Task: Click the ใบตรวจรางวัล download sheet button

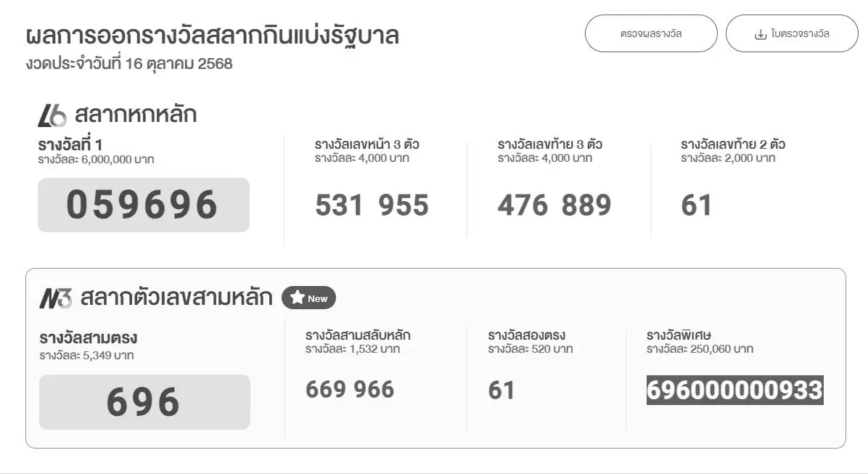Action: coord(792,33)
